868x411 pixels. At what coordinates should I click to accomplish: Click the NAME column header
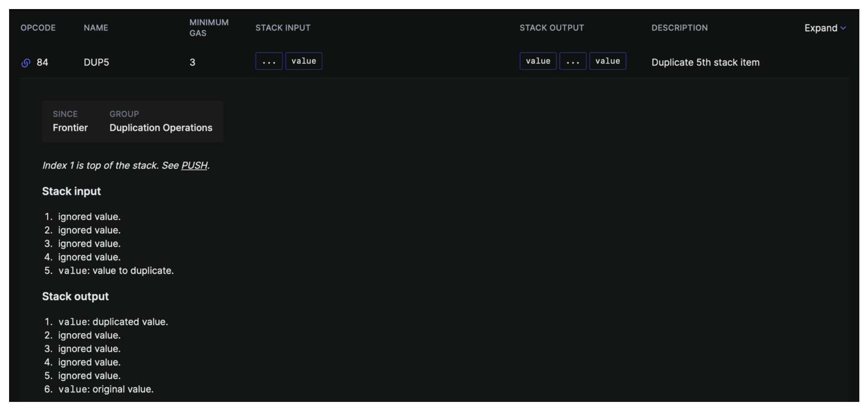tap(96, 28)
